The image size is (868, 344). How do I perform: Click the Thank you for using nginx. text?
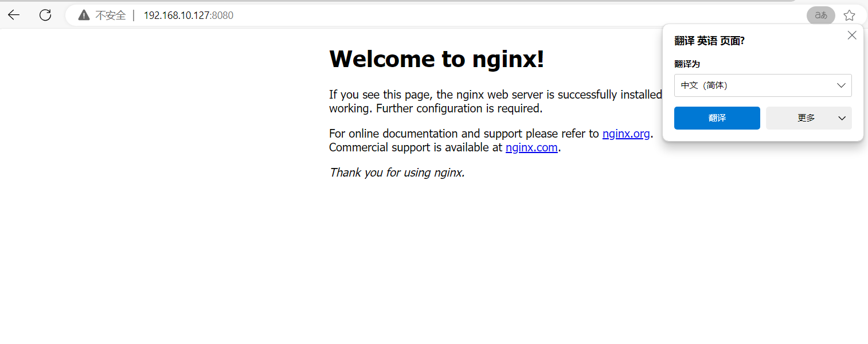(x=397, y=173)
